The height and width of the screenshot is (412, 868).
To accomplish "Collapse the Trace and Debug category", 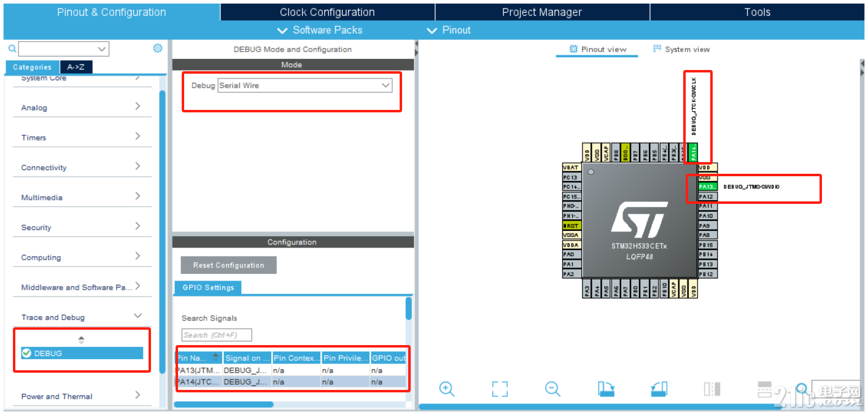I will pyautogui.click(x=138, y=316).
